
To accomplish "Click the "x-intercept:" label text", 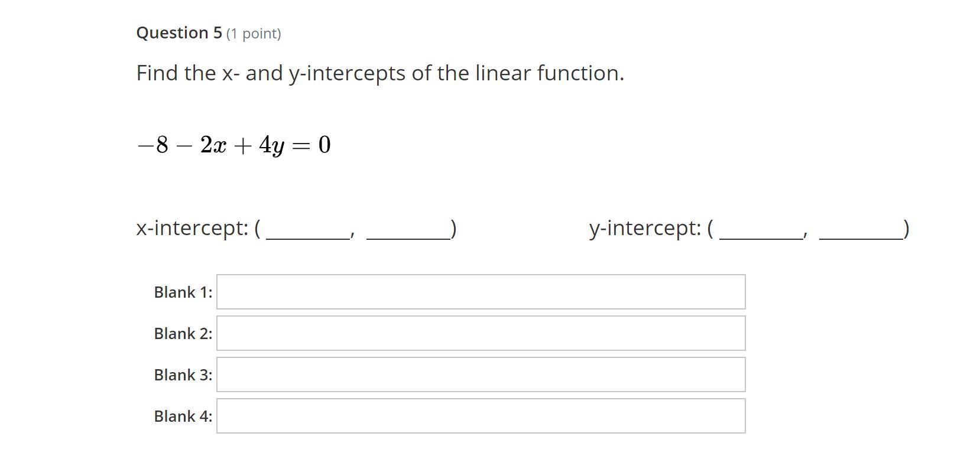I will tap(193, 228).
